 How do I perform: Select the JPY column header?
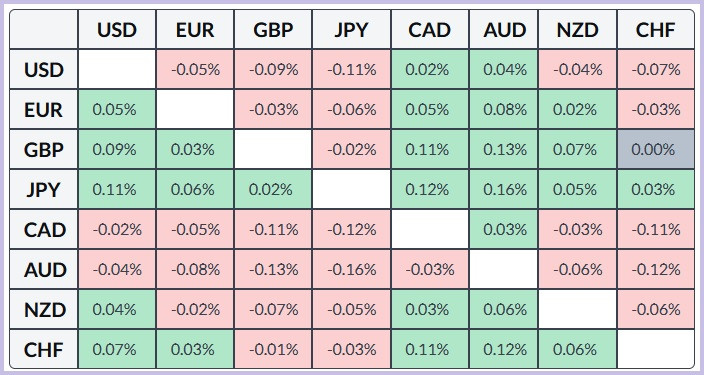coord(352,30)
